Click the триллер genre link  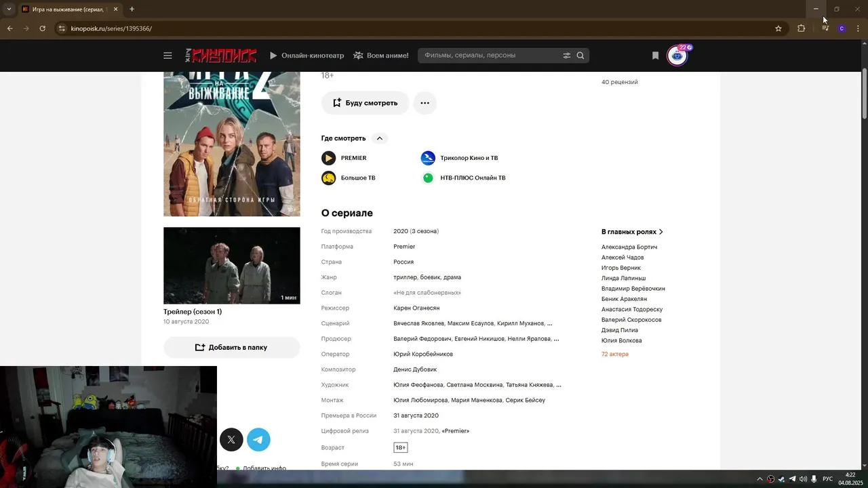[x=405, y=277]
